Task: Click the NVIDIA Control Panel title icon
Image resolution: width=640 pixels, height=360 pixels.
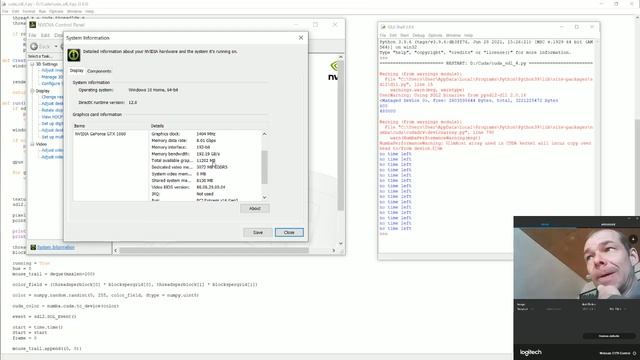Action: click(x=33, y=25)
